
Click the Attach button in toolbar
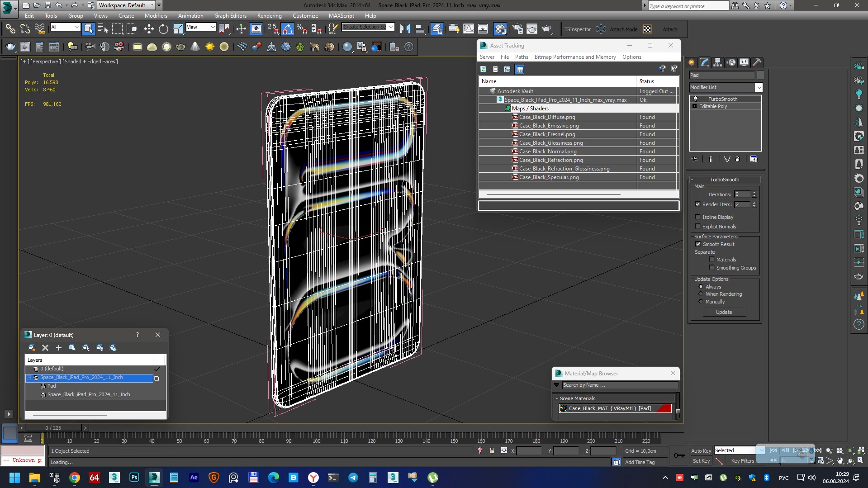(x=670, y=29)
